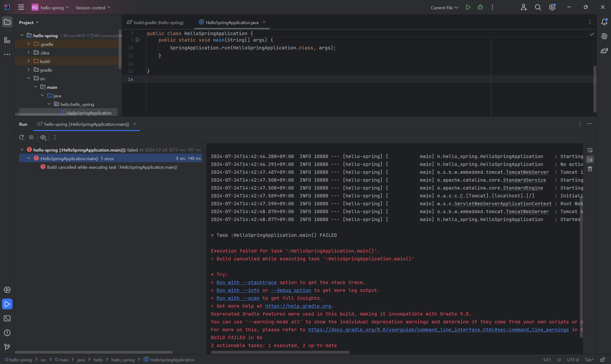Toggle scroll to end of console
The width and height of the screenshot is (611, 364).
590,159
